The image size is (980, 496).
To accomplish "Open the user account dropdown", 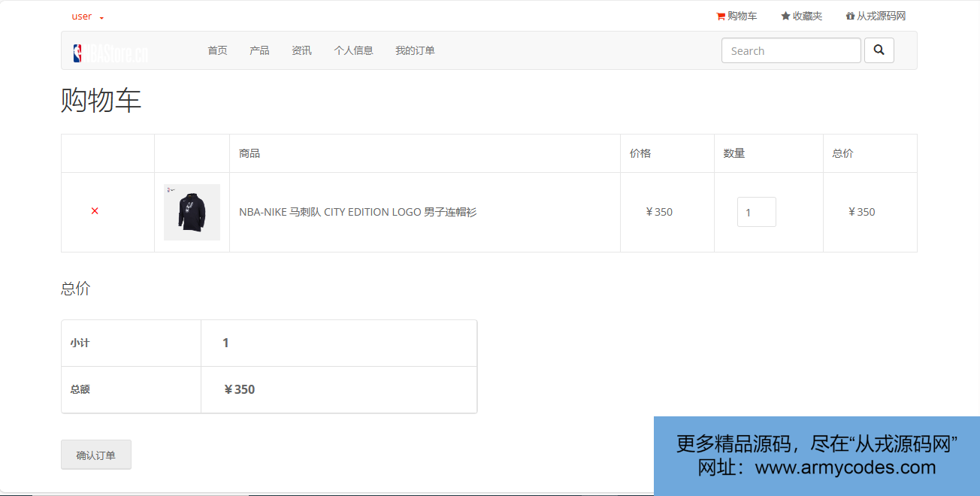I will click(x=87, y=17).
